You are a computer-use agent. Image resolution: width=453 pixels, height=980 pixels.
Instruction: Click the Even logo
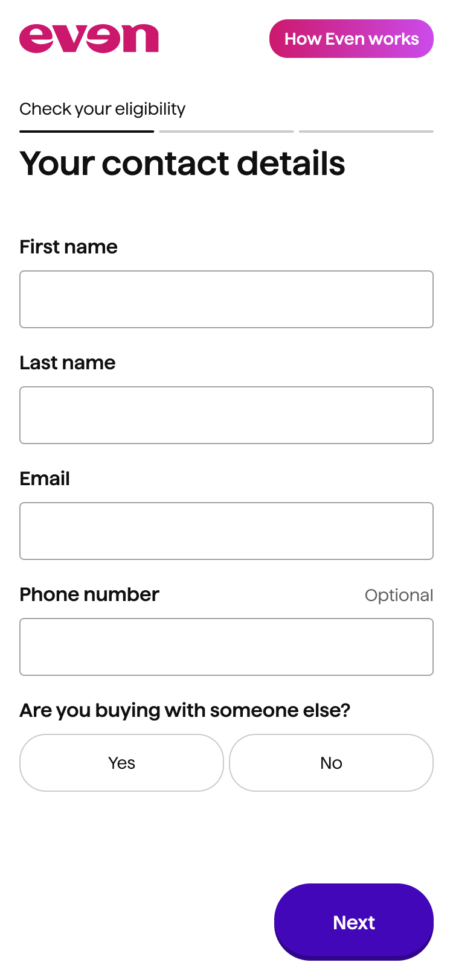[89, 39]
